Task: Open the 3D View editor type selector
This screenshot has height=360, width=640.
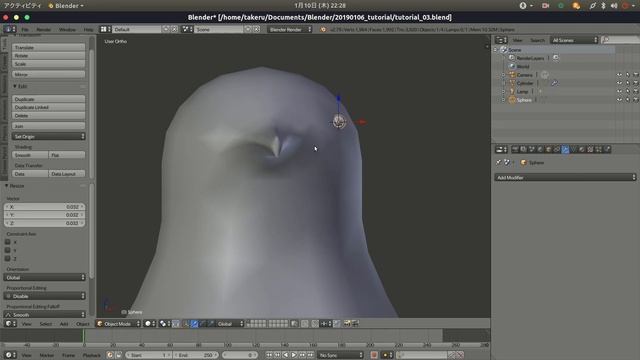Action: pyautogui.click(x=10, y=324)
